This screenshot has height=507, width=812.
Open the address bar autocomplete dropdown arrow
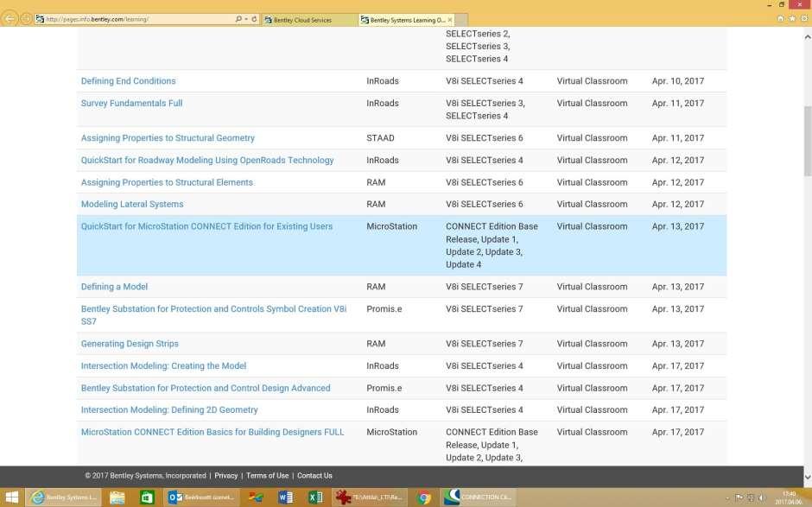pos(246,19)
